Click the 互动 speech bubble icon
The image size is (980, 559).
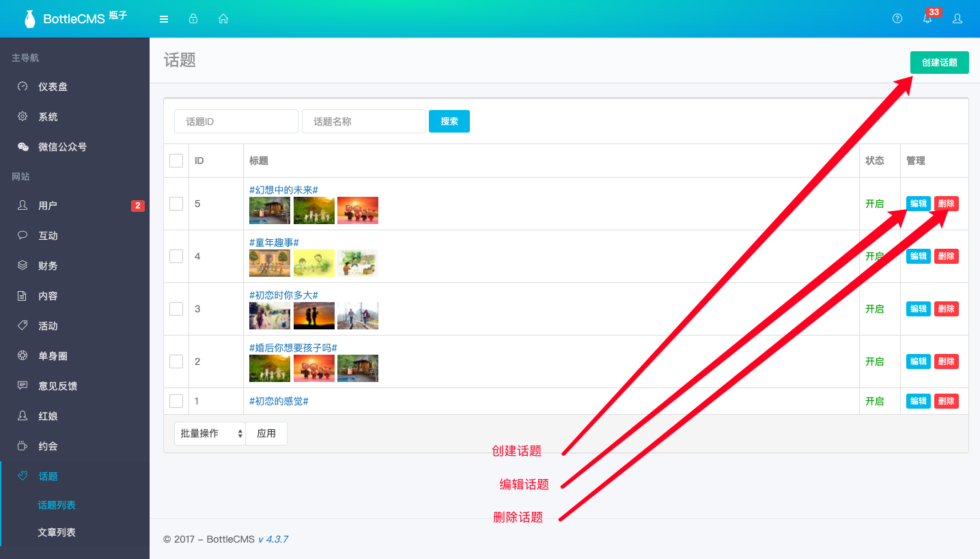pyautogui.click(x=23, y=236)
